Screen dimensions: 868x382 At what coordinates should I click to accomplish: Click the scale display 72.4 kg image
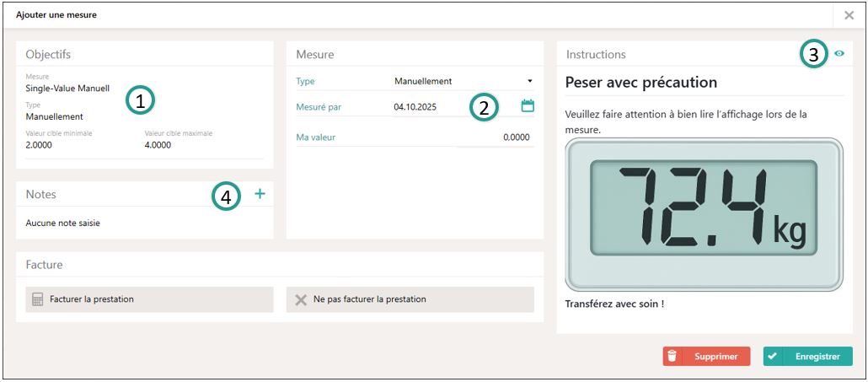pyautogui.click(x=704, y=215)
